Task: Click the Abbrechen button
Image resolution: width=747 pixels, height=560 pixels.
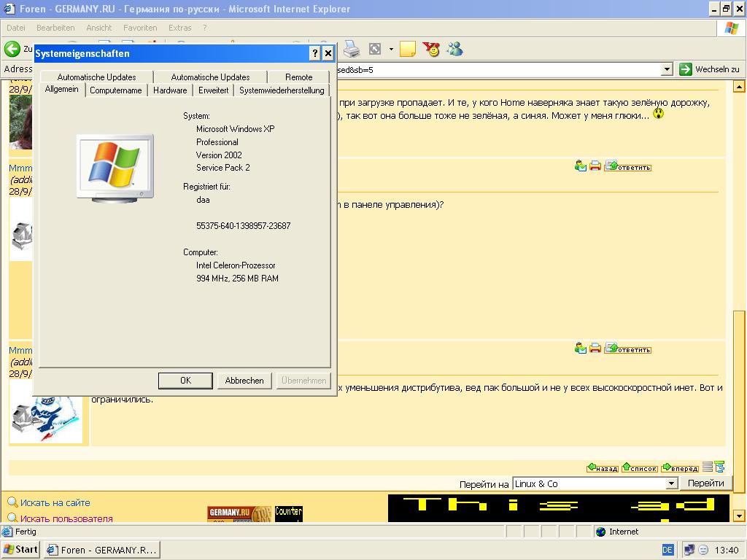Action: pyautogui.click(x=244, y=381)
